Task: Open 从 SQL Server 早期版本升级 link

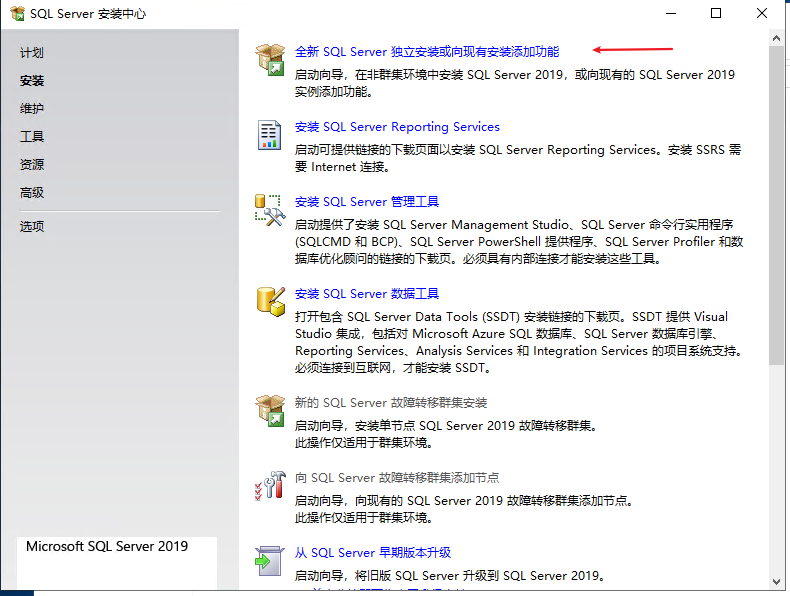Action: [373, 553]
